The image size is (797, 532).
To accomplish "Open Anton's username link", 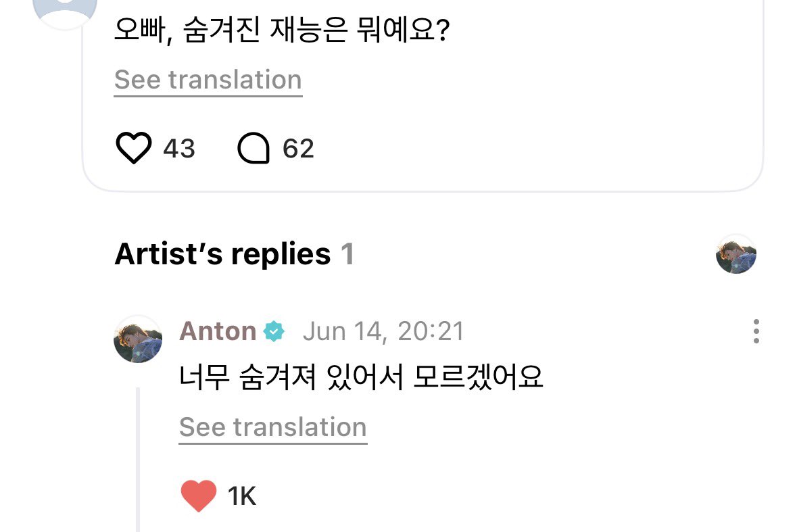I will [218, 331].
